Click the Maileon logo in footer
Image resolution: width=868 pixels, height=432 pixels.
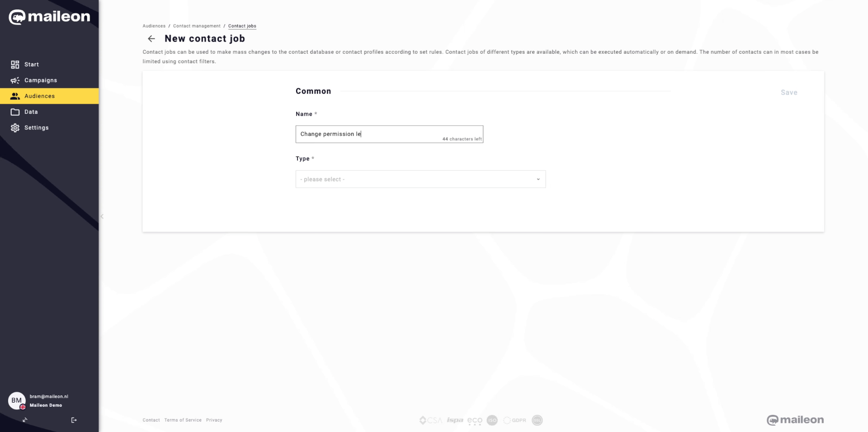point(795,420)
